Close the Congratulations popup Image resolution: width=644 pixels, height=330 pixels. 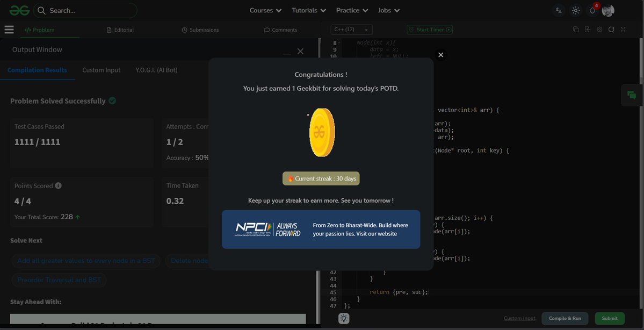pos(440,55)
